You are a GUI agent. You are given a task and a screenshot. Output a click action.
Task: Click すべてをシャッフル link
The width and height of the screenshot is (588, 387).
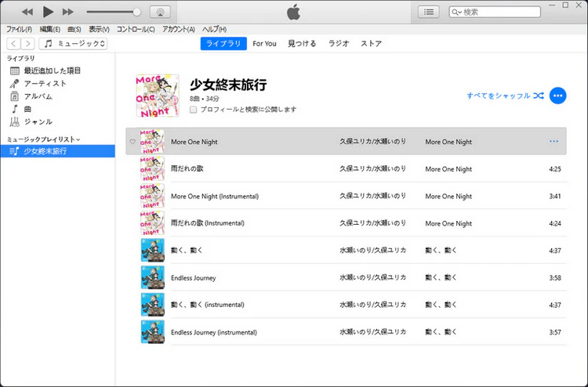coord(505,96)
